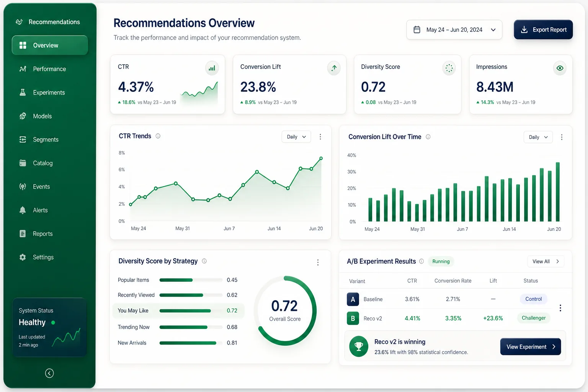
Task: Click the Running status badge
Action: pyautogui.click(x=441, y=261)
